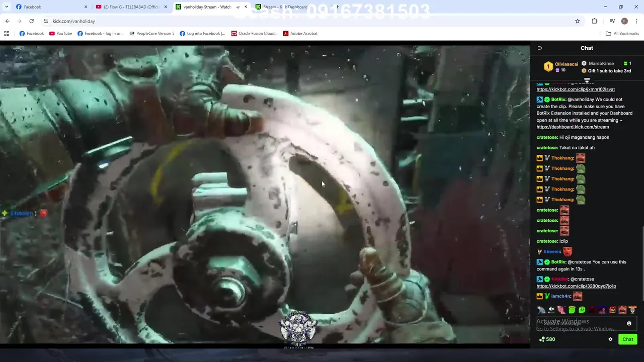
Task: Click BotRix name in the clip error message
Action: click(x=558, y=100)
